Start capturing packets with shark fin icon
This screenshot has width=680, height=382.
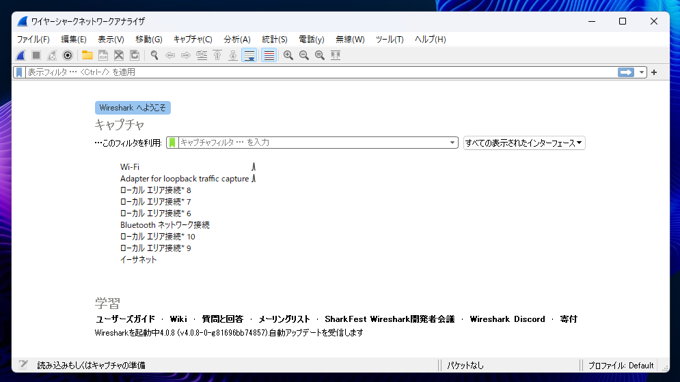pyautogui.click(x=21, y=56)
